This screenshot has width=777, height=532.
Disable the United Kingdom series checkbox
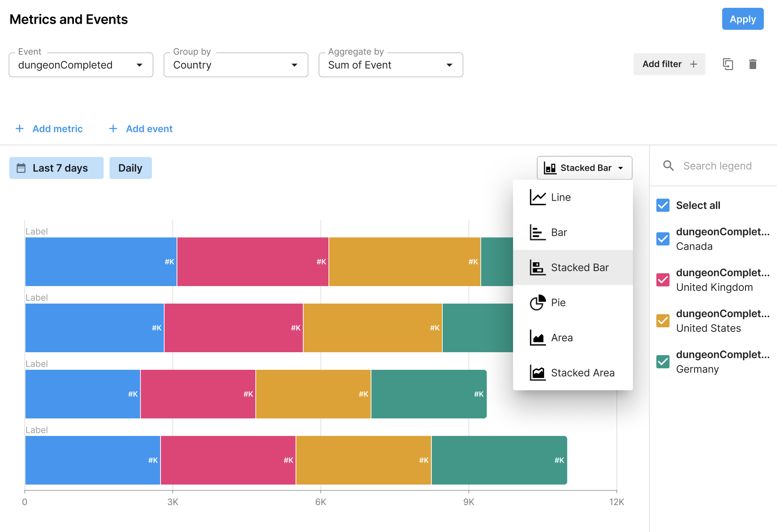pyautogui.click(x=663, y=279)
